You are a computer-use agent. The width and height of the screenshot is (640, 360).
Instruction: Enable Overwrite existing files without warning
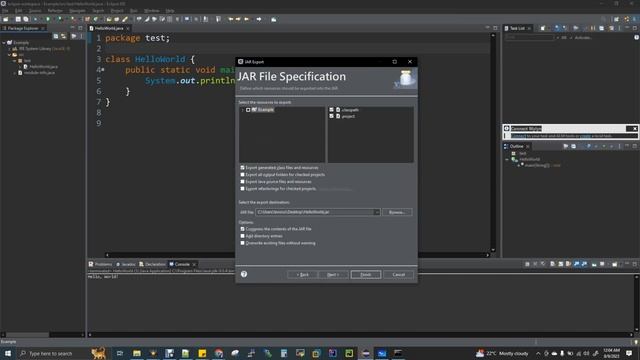tap(242, 243)
